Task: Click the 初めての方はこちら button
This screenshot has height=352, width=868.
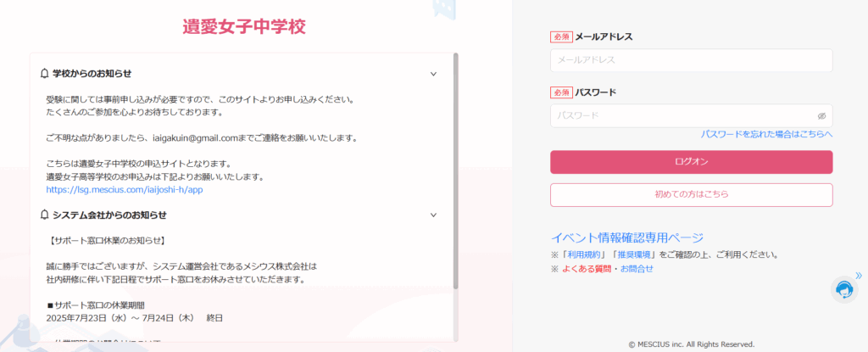Action: (692, 194)
